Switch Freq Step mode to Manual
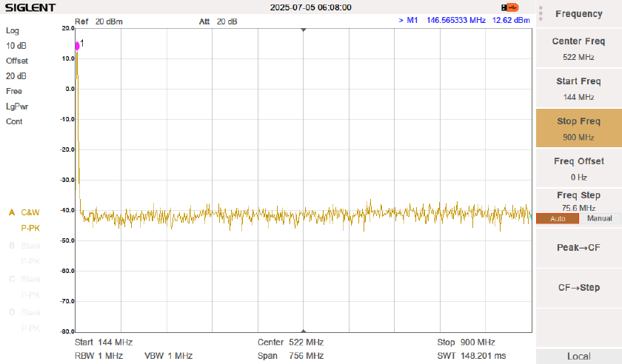Viewport: 622px width, 364px height. coord(600,219)
